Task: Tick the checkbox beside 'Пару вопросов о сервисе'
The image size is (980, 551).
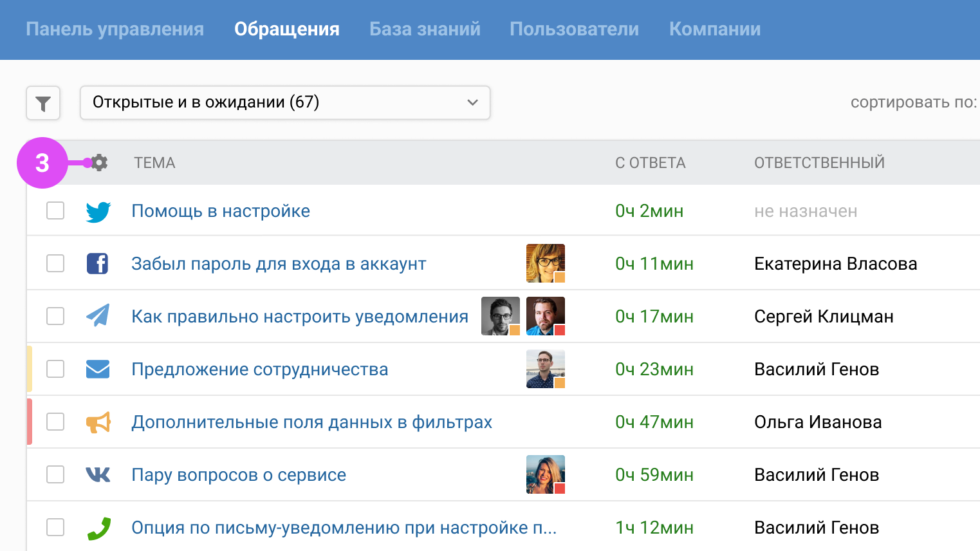Action: pos(55,474)
